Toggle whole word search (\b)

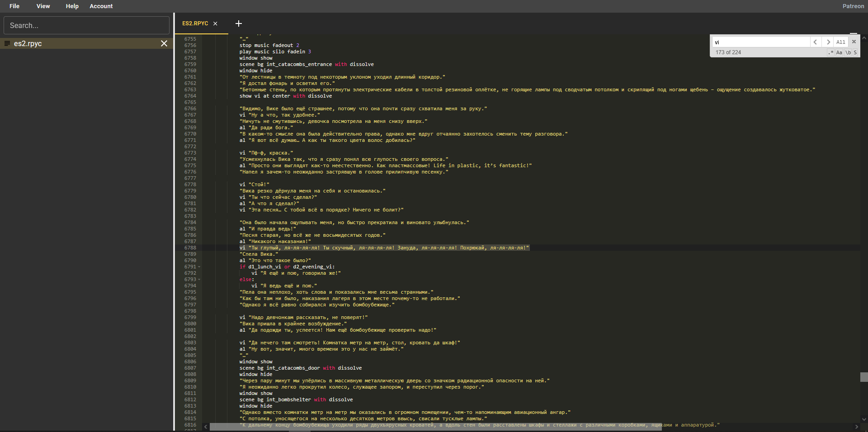(848, 52)
